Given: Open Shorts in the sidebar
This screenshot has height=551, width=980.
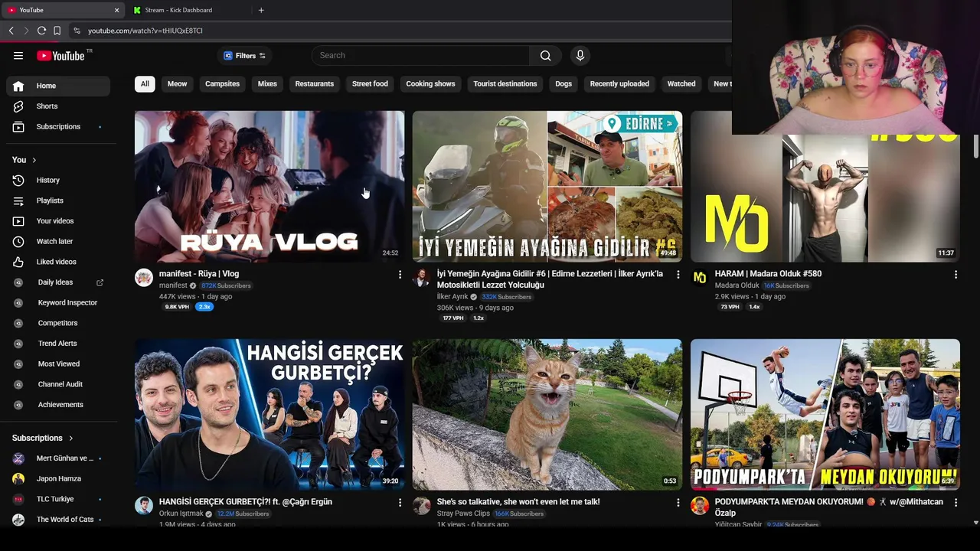Looking at the screenshot, I should [x=58, y=106].
